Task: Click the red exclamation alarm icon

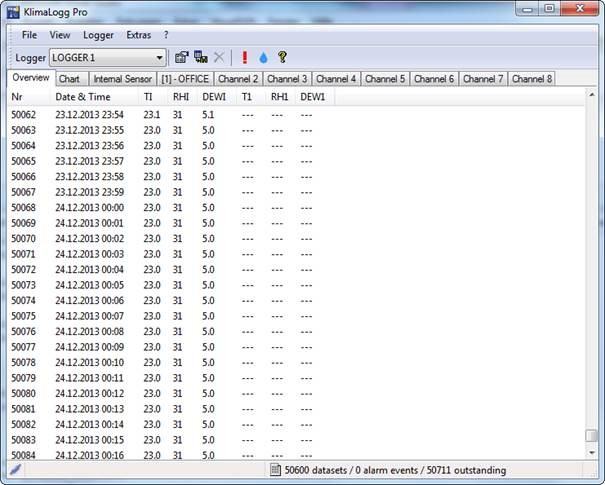Action: [244, 58]
